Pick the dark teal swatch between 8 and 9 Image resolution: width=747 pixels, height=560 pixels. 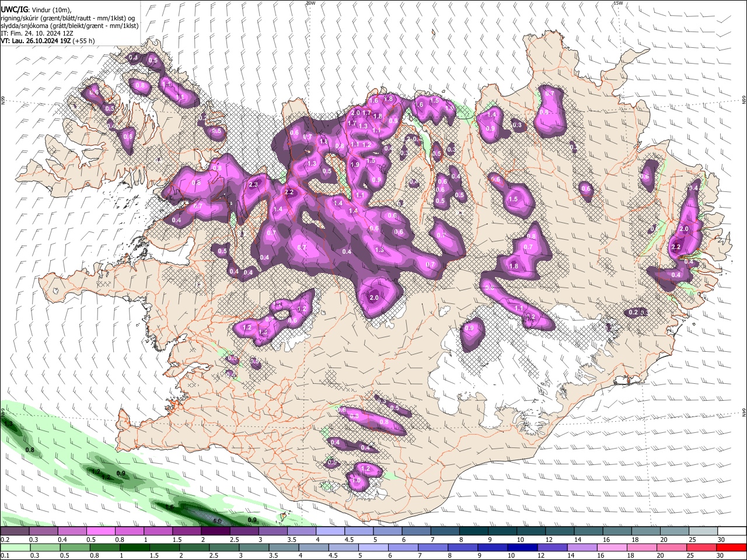tap(474, 531)
